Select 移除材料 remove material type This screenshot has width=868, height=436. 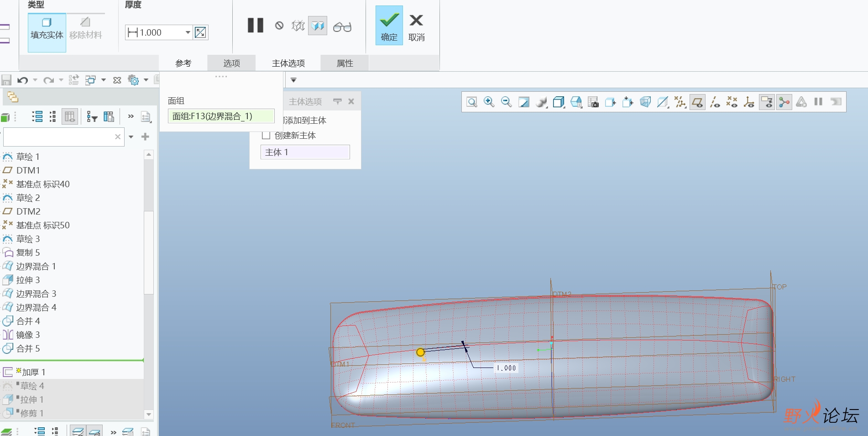85,28
